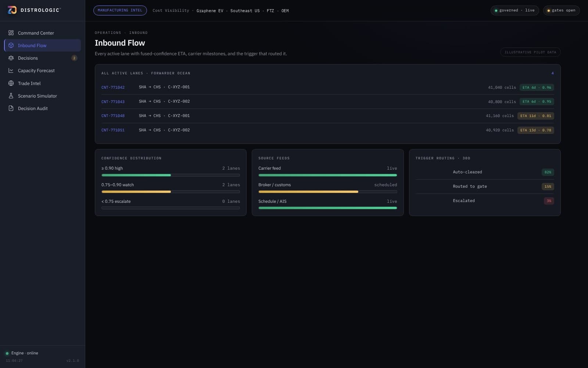588x368 pixels.
Task: Click the version text v2.1.0
Action: (73, 361)
